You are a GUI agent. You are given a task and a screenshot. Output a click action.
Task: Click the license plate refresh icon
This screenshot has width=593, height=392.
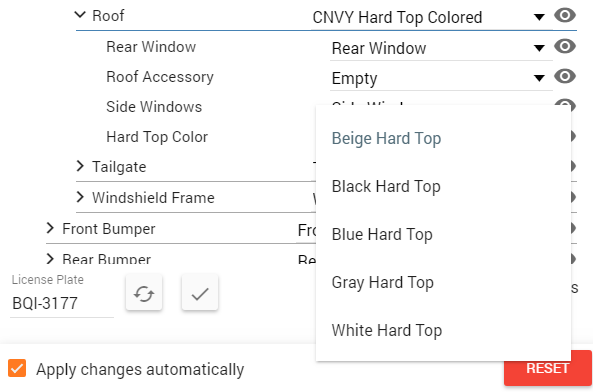pyautogui.click(x=144, y=293)
